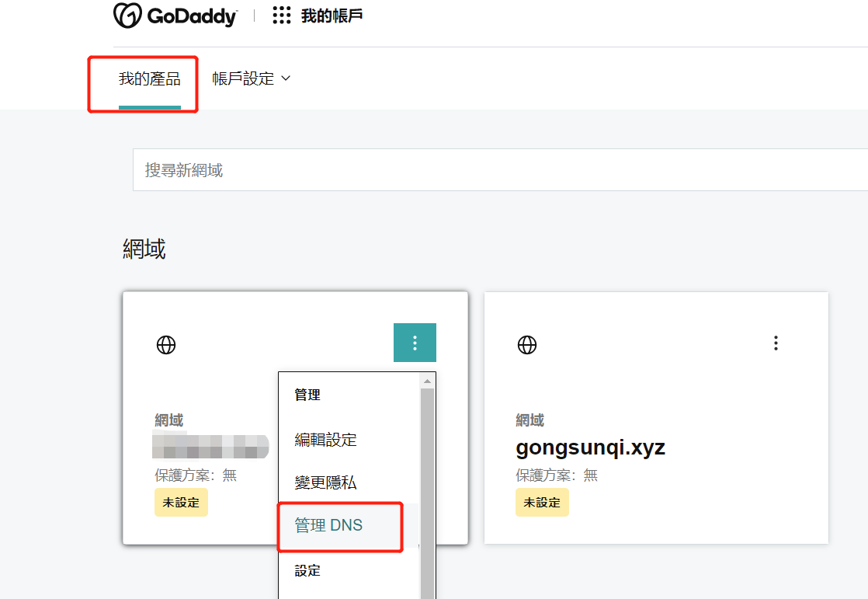Open the nine-dot apps grid icon

(282, 16)
